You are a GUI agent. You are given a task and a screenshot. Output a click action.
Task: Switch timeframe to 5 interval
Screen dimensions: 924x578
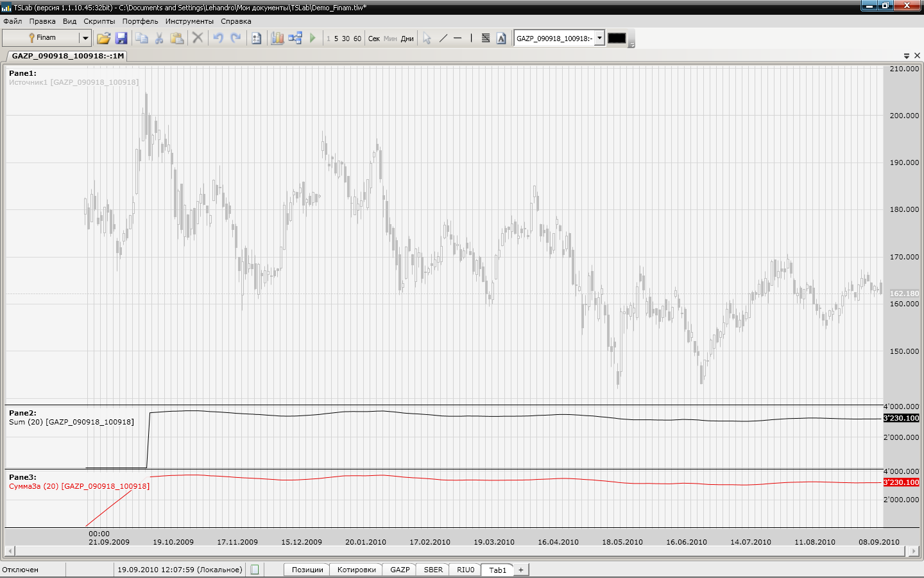(336, 39)
